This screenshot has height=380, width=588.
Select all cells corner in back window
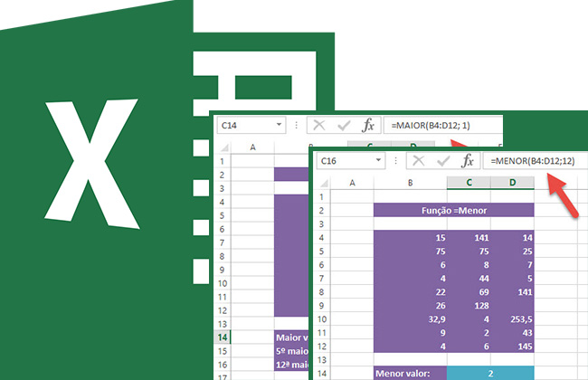[x=224, y=147]
